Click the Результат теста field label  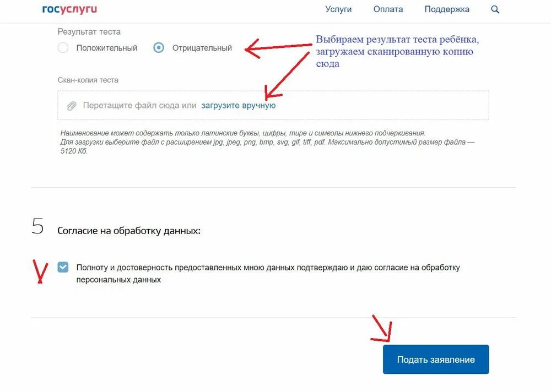pyautogui.click(x=89, y=32)
